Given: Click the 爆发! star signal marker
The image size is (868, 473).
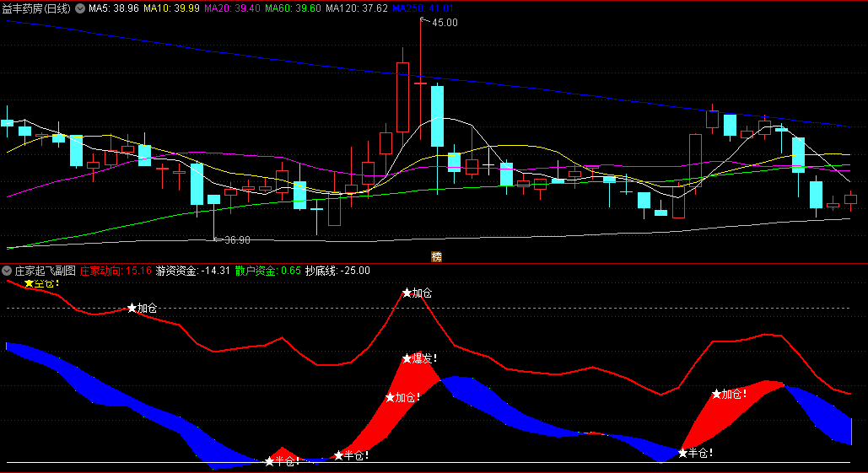Looking at the screenshot, I should click(x=419, y=358).
